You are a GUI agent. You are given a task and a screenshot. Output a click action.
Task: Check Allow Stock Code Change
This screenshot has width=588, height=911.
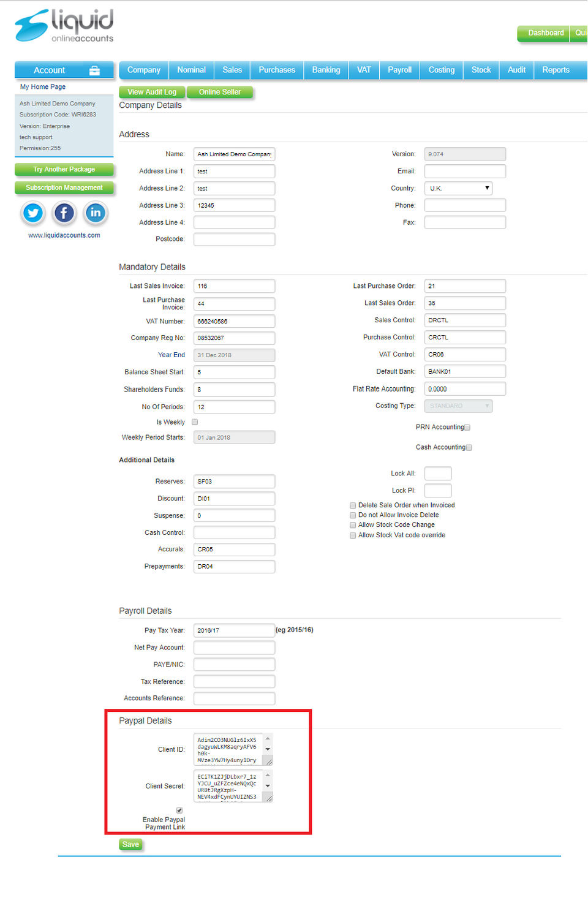point(353,525)
